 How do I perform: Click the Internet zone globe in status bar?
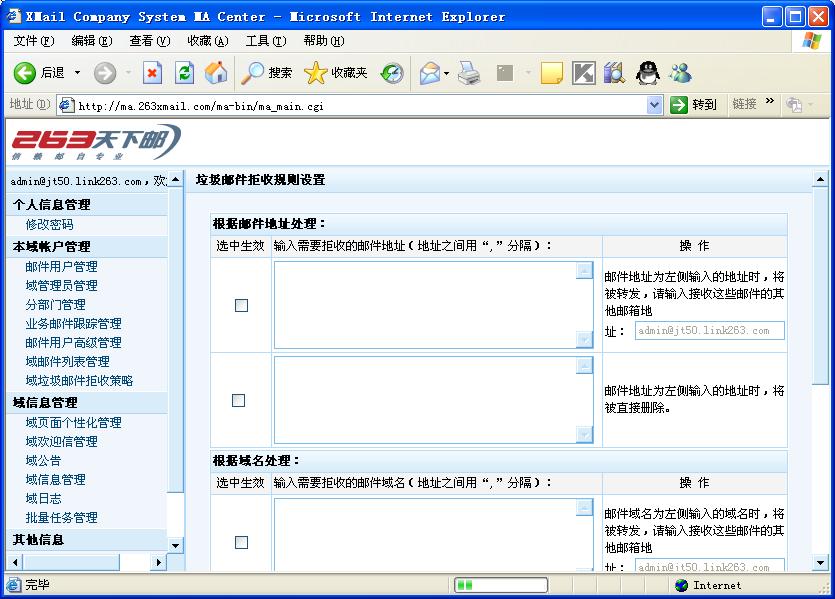pos(681,585)
